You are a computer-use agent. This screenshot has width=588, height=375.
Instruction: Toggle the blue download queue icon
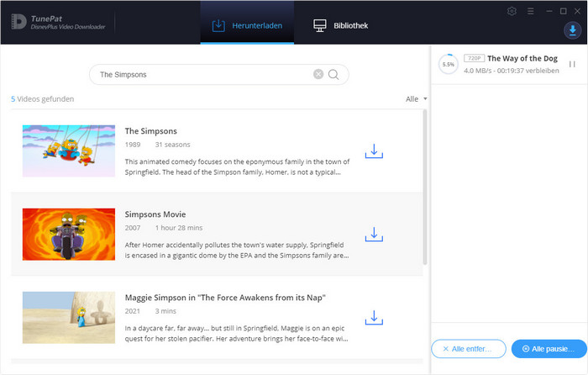572,30
